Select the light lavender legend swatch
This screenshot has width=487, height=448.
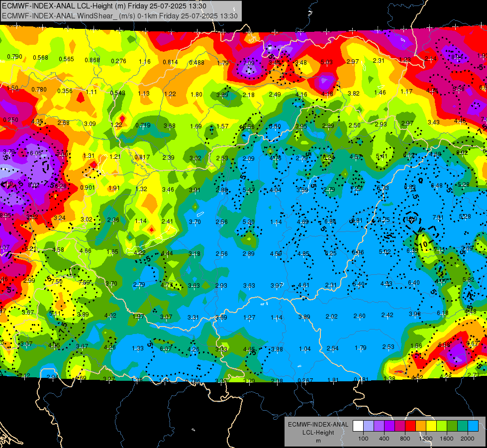click(x=368, y=426)
